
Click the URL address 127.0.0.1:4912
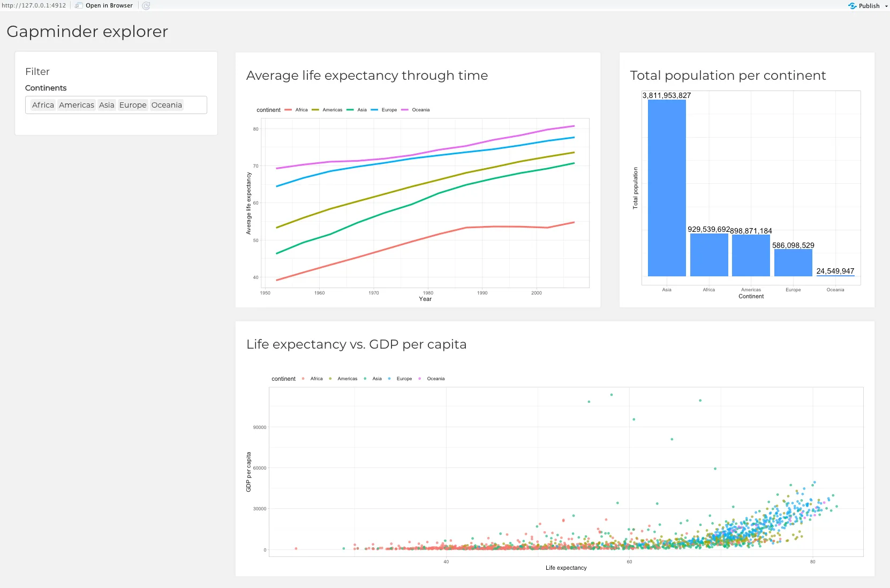pos(34,5)
